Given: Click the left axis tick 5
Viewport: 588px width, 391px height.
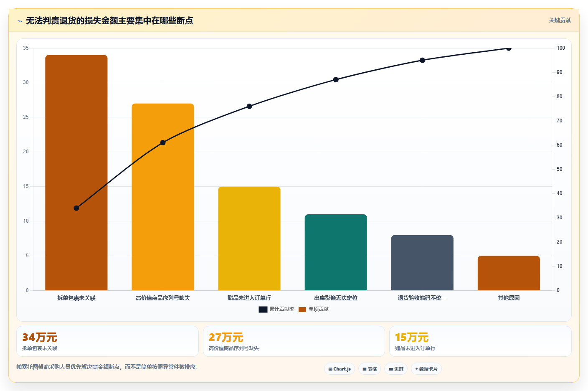Looking at the screenshot, I should click(x=27, y=256).
